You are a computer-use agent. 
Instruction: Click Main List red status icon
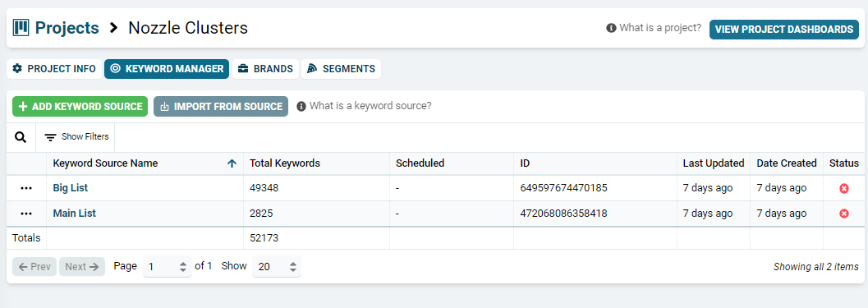click(x=844, y=214)
